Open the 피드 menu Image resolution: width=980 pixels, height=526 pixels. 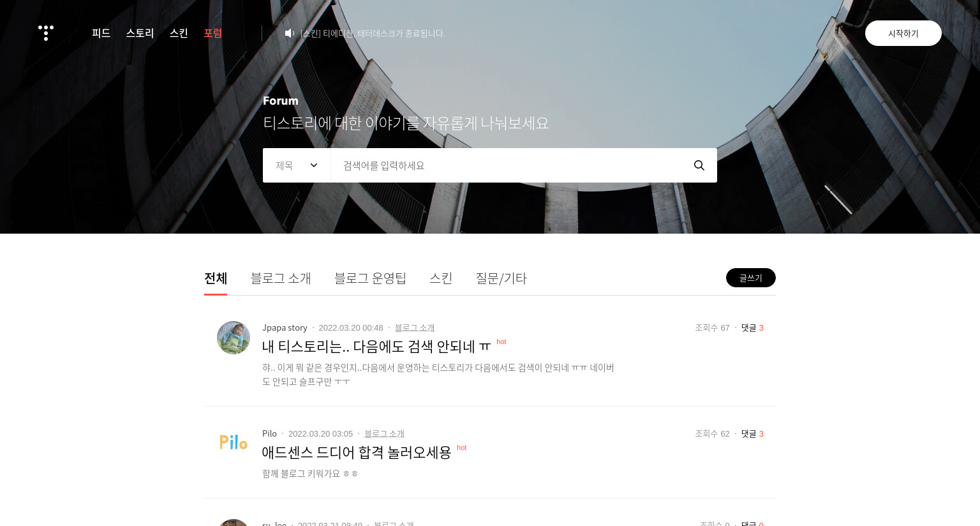pyautogui.click(x=101, y=33)
